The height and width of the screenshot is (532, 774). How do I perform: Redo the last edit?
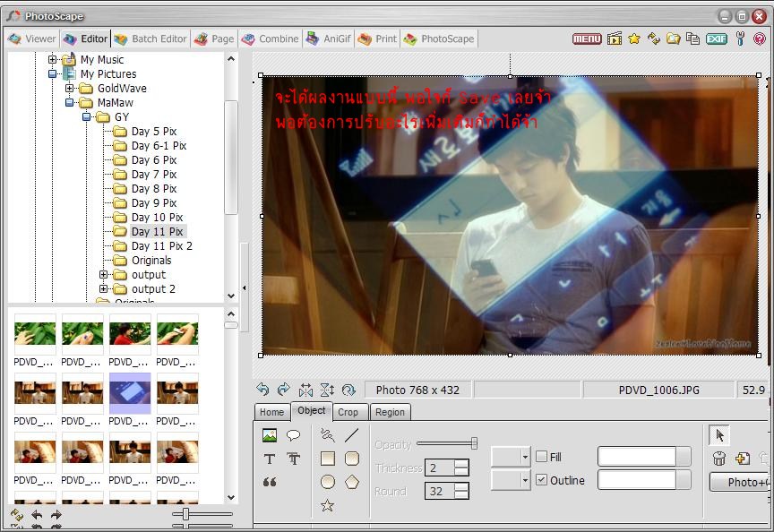(284, 390)
